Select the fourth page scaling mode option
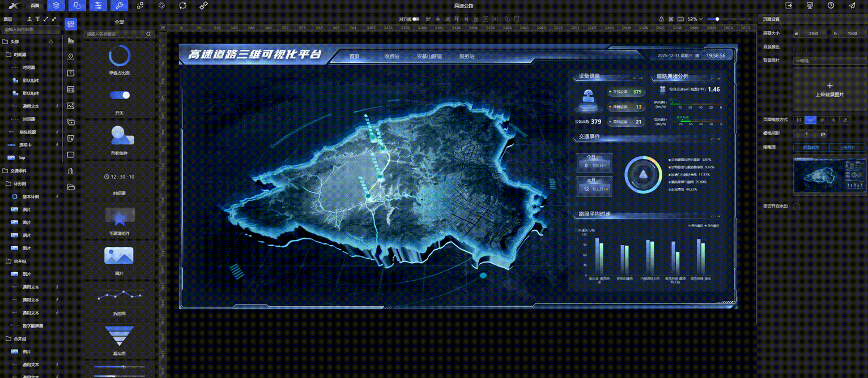The image size is (868, 378). [833, 120]
